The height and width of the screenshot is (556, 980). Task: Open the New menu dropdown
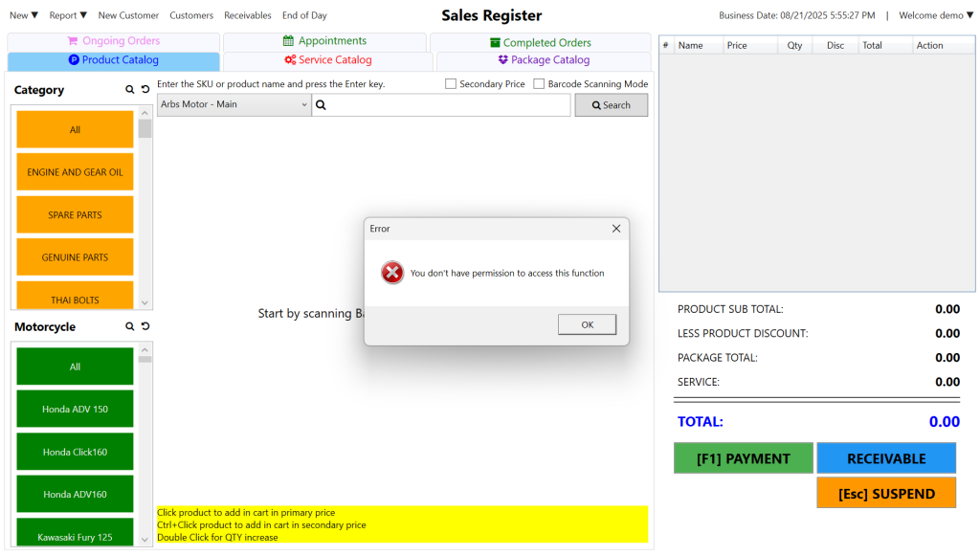24,15
